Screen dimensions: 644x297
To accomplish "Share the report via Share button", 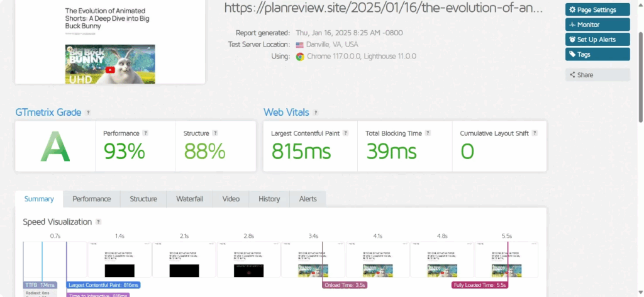I will pos(597,75).
